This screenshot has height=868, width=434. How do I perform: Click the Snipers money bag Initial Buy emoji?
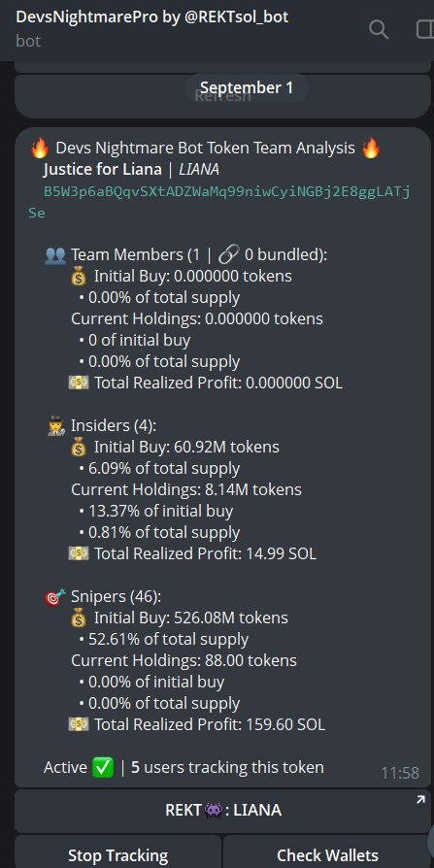[80, 618]
